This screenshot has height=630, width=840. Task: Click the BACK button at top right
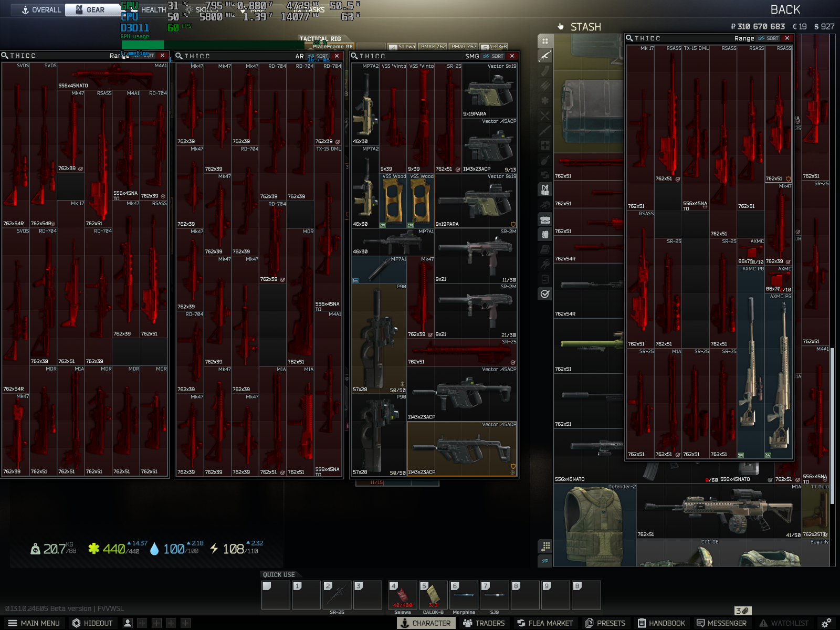[x=785, y=9]
